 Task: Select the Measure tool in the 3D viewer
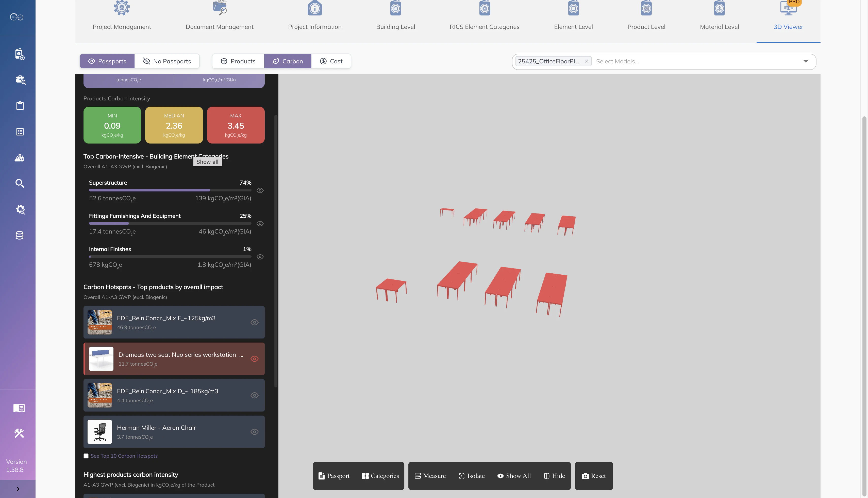point(430,476)
